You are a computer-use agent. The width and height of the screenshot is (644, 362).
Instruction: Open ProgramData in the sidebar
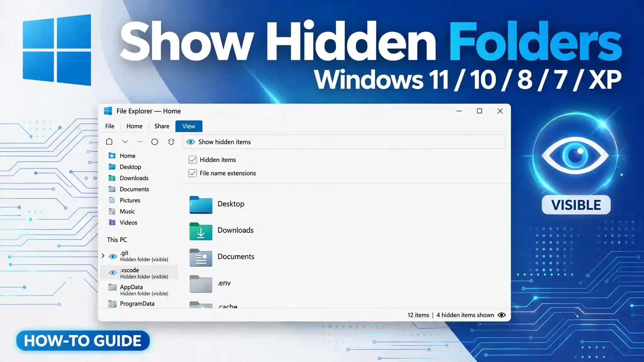[x=137, y=304]
